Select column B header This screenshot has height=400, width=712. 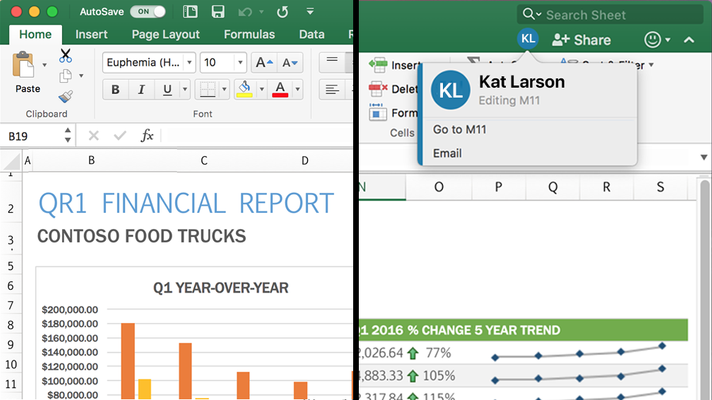91,161
